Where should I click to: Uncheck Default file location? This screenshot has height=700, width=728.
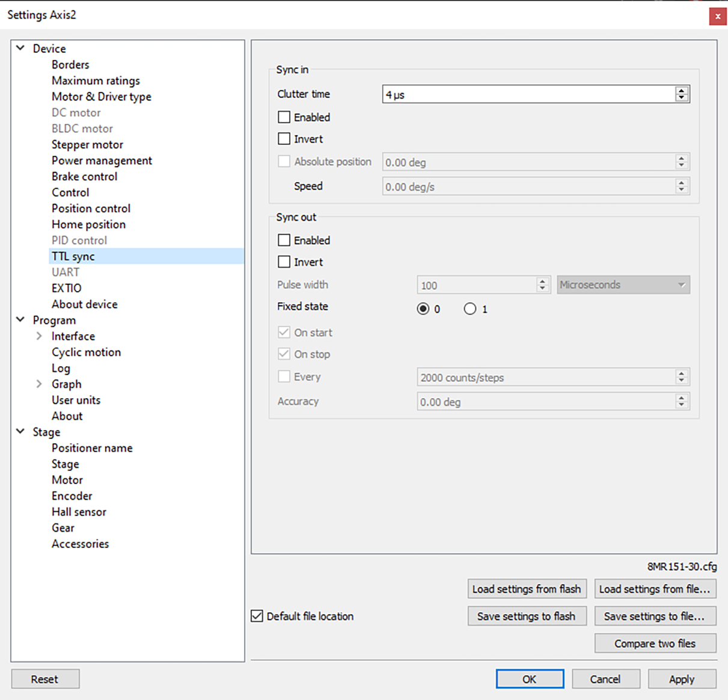tap(257, 616)
